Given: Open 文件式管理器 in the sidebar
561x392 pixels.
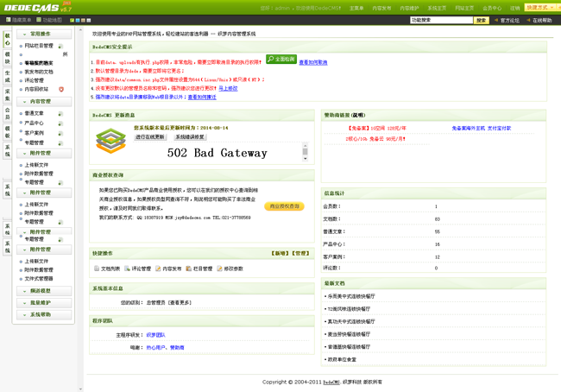Looking at the screenshot, I should point(39,279).
